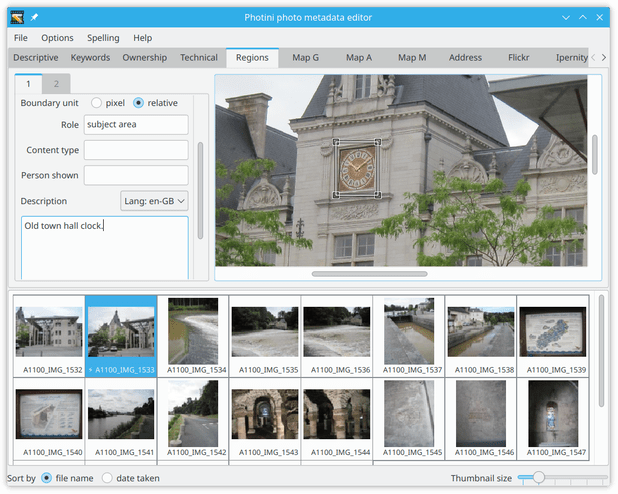618x494 pixels.
Task: Click the tab bar scroll right arrow
Action: coord(604,58)
